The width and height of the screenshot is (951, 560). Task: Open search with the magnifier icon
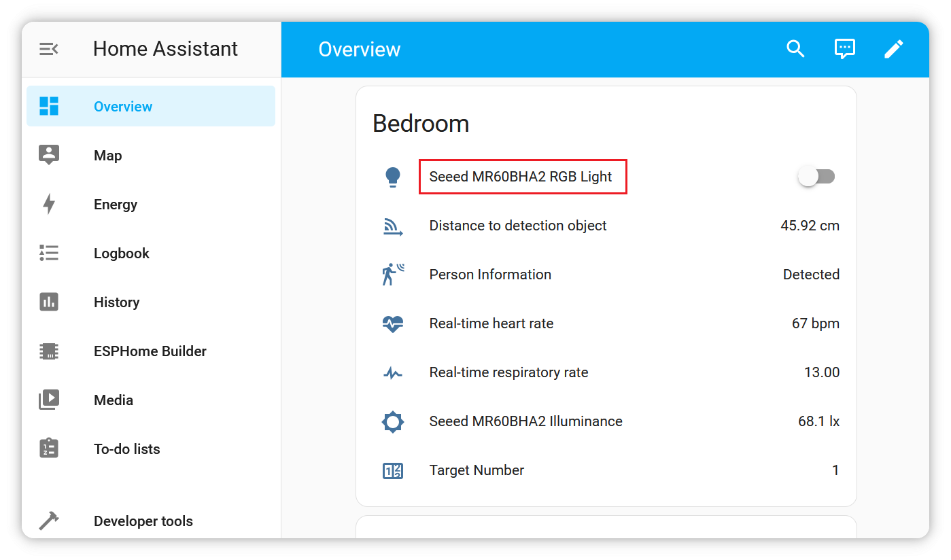click(x=795, y=49)
